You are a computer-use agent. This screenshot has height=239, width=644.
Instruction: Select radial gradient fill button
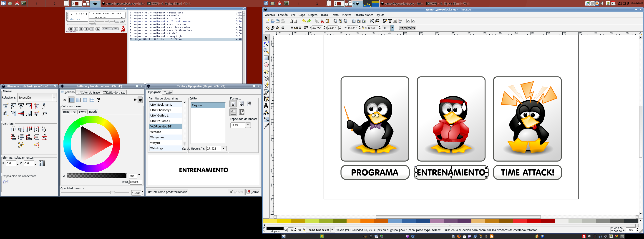pyautogui.click(x=85, y=100)
